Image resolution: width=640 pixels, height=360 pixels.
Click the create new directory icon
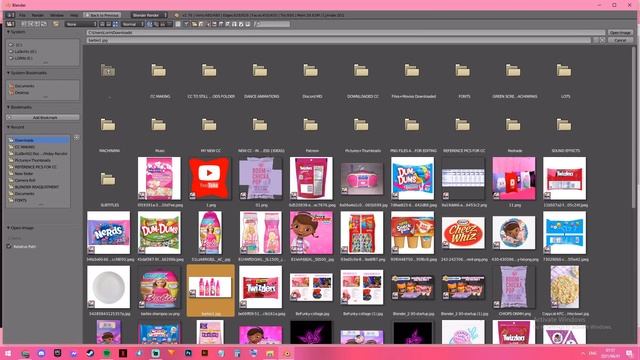point(56,24)
